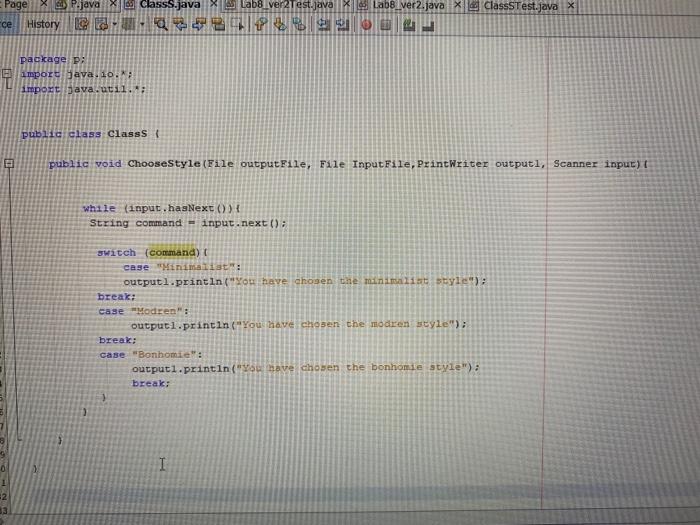Click the 'Scanner input' parameter
The image size is (700, 525).
[x=597, y=164]
